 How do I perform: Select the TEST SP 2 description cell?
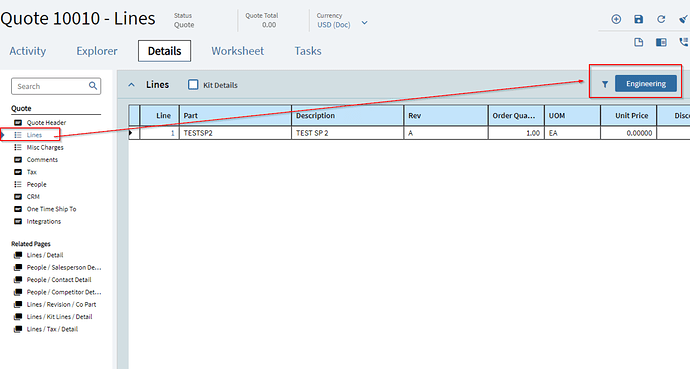click(x=348, y=133)
